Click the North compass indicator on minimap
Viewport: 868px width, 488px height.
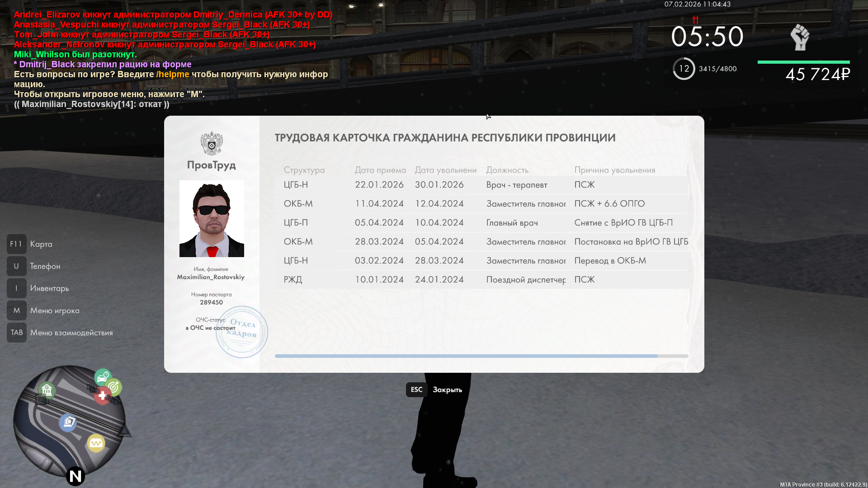click(75, 476)
